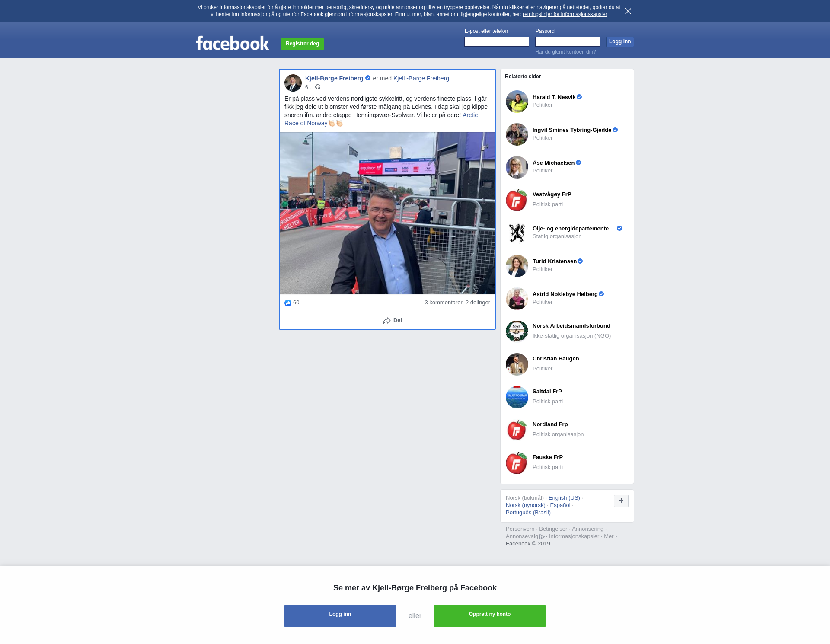
Task: Open Har du glemt kontoen din link
Action: (565, 52)
